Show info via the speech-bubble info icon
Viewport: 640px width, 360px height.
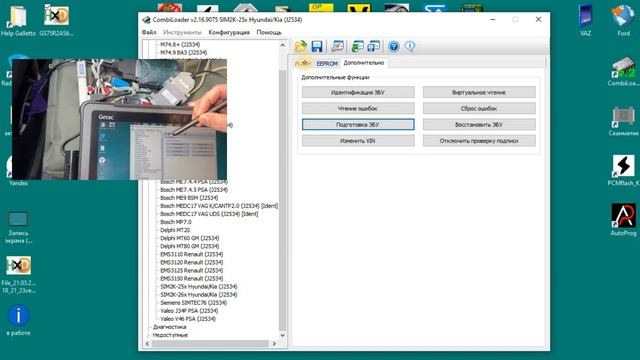coord(410,46)
